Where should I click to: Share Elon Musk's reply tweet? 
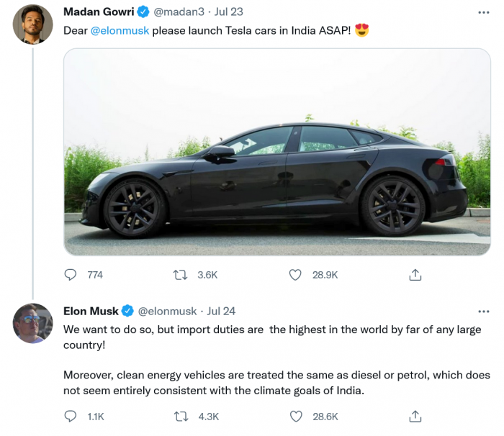[415, 416]
